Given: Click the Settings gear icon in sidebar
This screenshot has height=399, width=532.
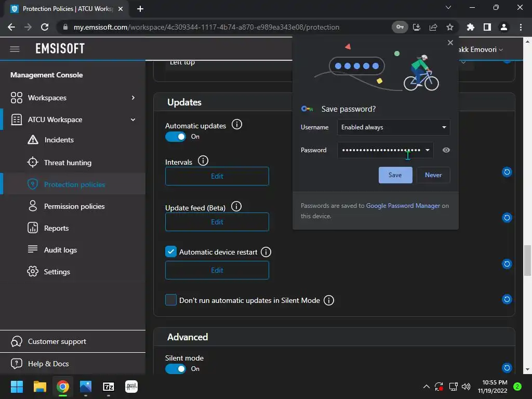Looking at the screenshot, I should 33,271.
